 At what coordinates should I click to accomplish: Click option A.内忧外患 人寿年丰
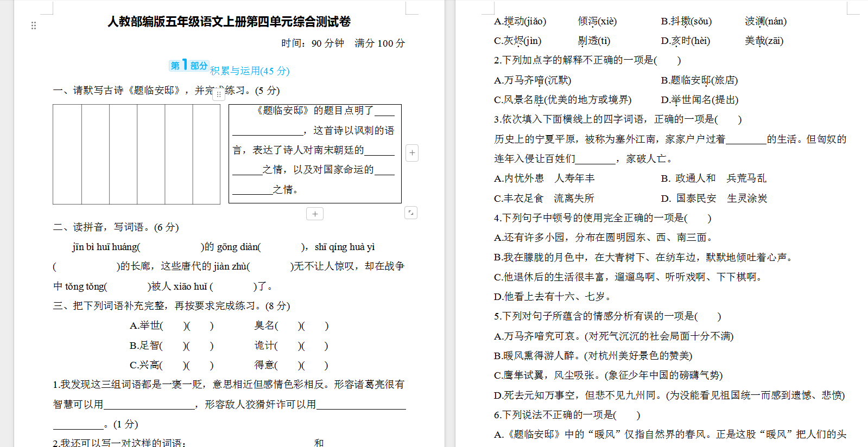544,178
